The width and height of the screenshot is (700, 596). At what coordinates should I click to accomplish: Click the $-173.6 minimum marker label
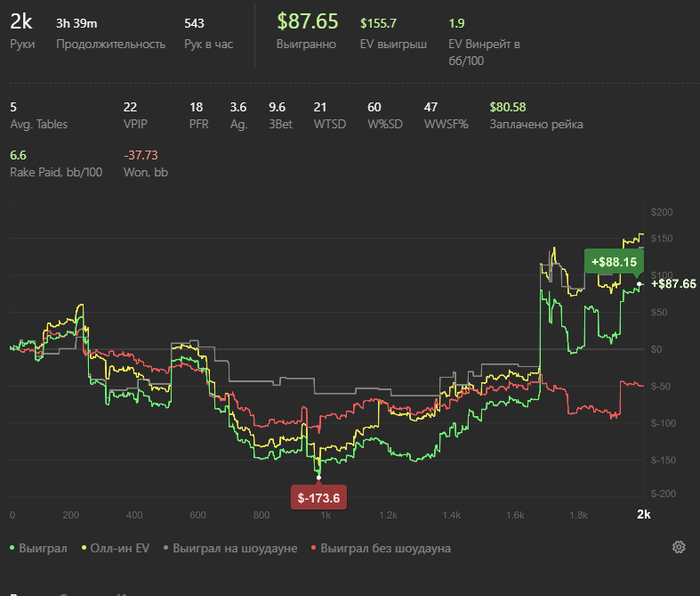(319, 498)
